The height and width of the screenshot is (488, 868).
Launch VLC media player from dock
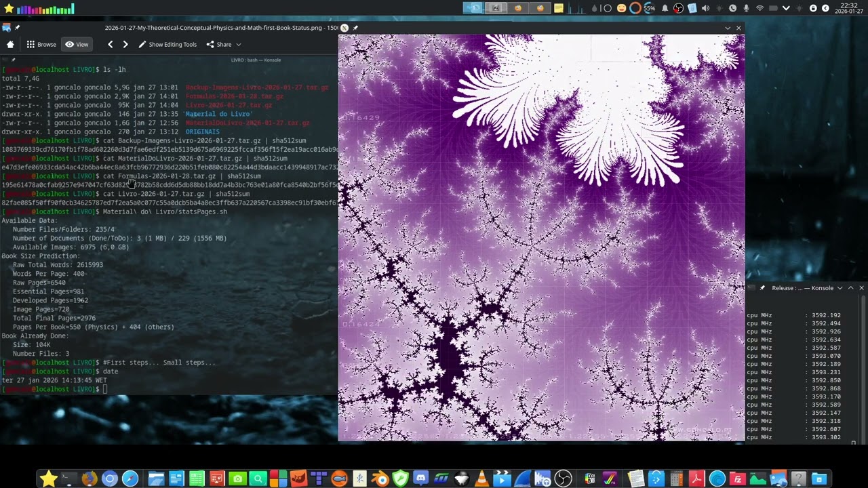pyautogui.click(x=481, y=479)
